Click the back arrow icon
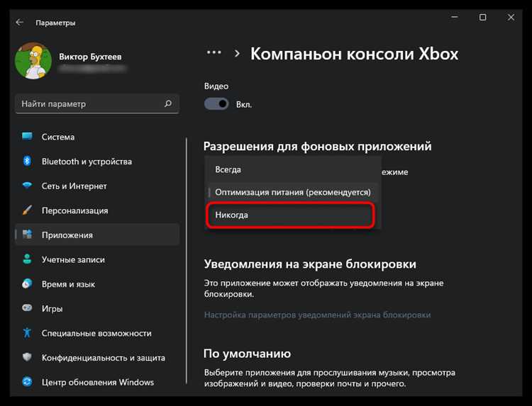Image resolution: width=532 pixels, height=406 pixels. click(20, 23)
